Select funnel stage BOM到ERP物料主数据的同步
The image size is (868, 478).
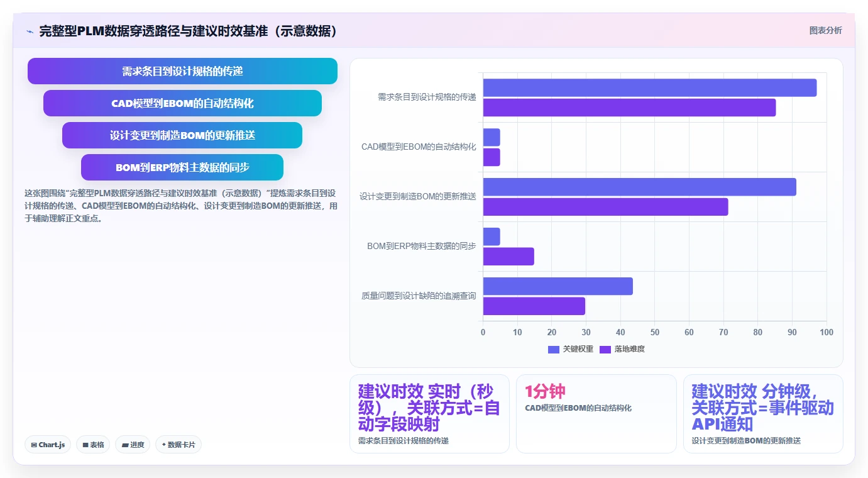coord(182,167)
